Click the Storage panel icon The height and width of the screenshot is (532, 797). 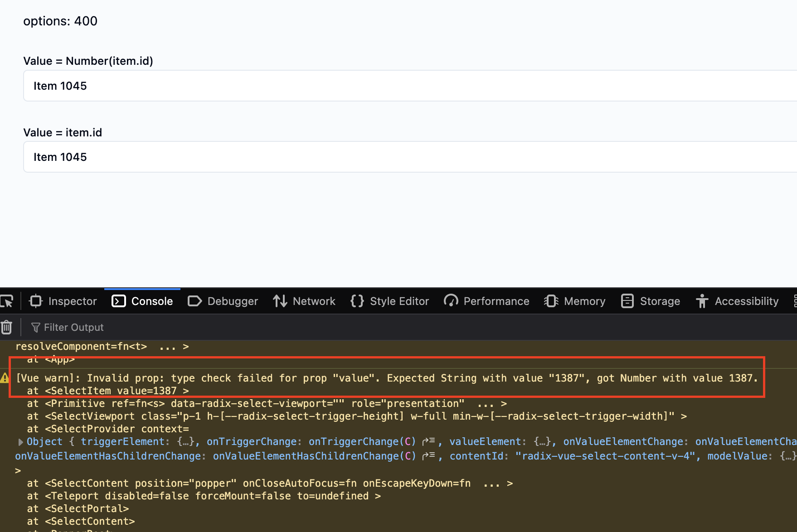627,301
